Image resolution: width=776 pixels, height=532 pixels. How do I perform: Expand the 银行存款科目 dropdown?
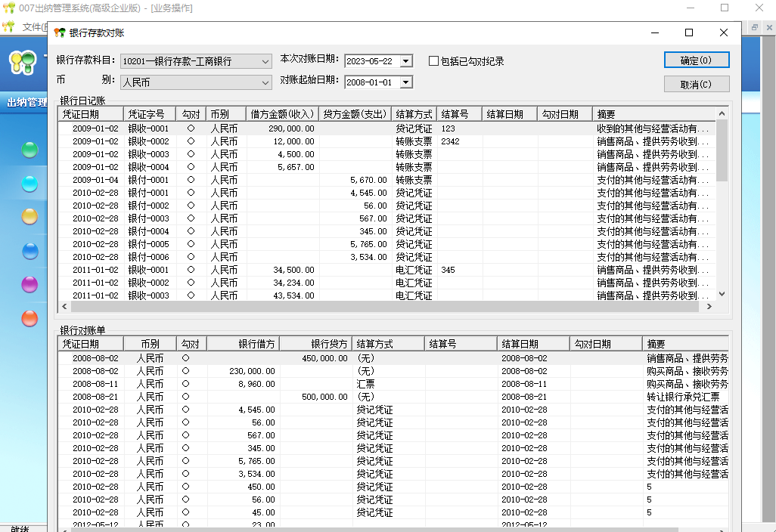[x=265, y=61]
